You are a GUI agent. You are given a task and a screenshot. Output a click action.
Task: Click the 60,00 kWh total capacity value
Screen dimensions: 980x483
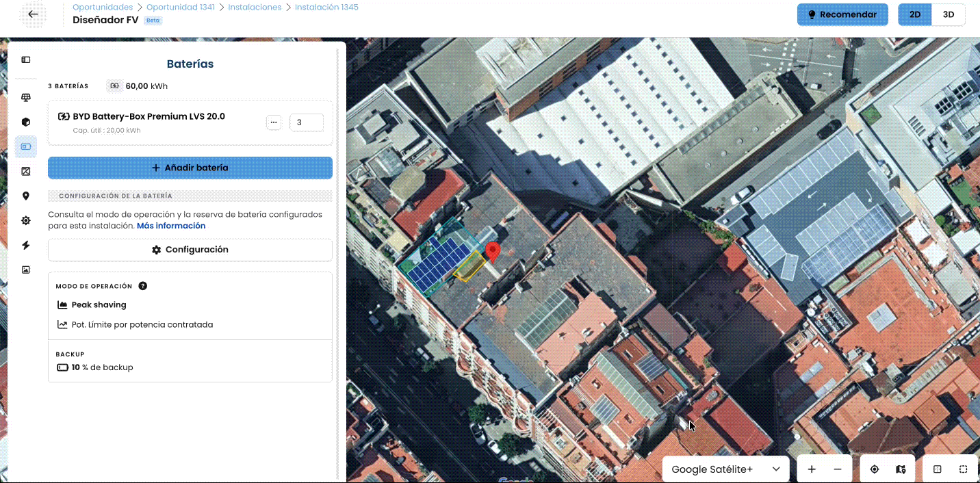pos(146,86)
